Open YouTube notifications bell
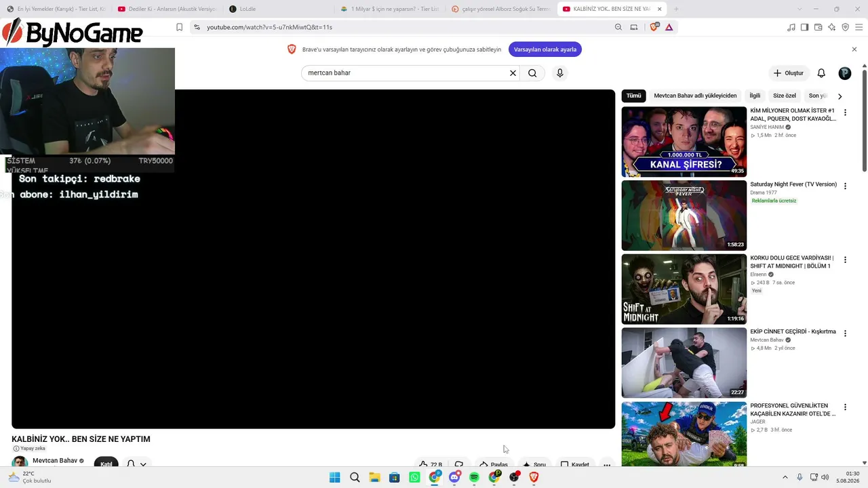868x488 pixels. [x=821, y=73]
